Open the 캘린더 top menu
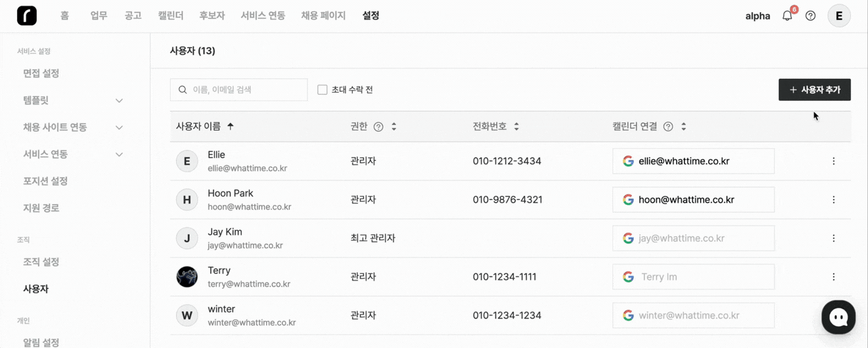This screenshot has height=348, width=868. point(171,16)
